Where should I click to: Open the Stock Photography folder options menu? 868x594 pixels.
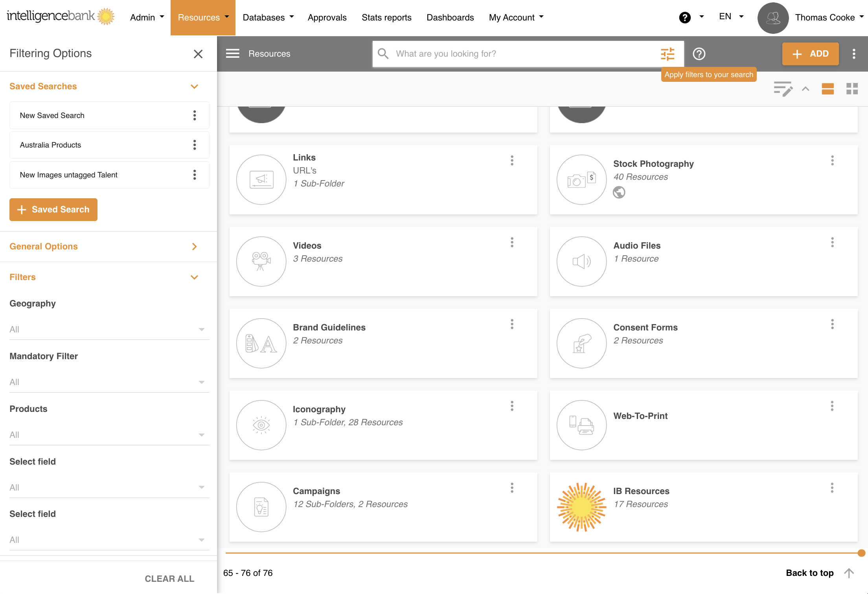pos(832,160)
